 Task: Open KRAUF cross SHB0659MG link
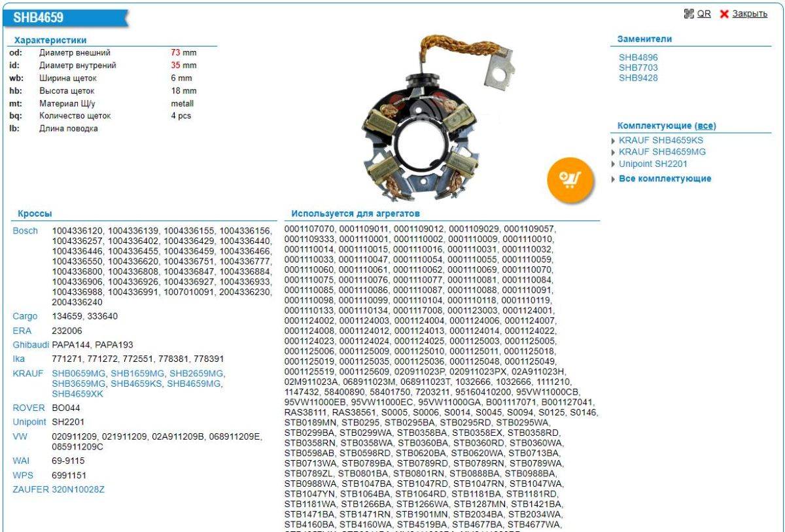point(78,373)
